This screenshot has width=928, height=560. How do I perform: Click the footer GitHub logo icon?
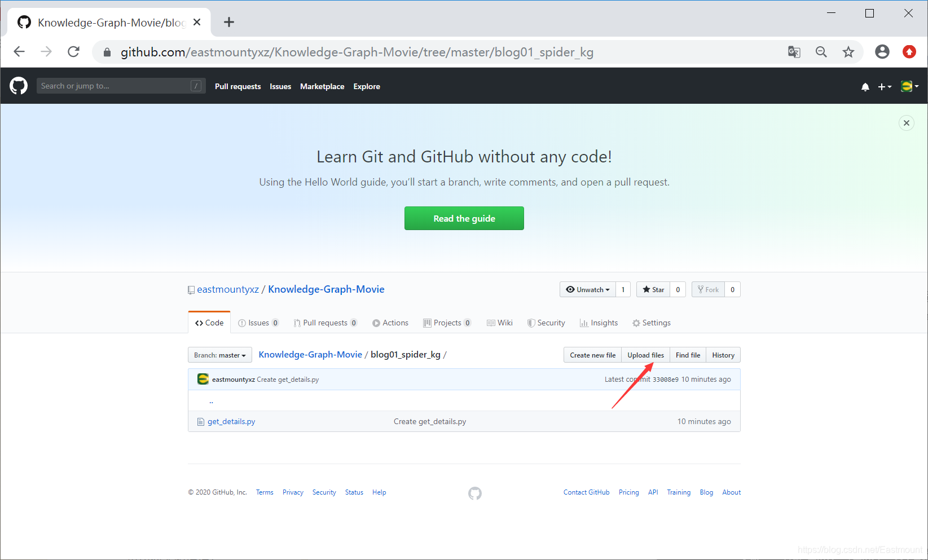tap(475, 493)
